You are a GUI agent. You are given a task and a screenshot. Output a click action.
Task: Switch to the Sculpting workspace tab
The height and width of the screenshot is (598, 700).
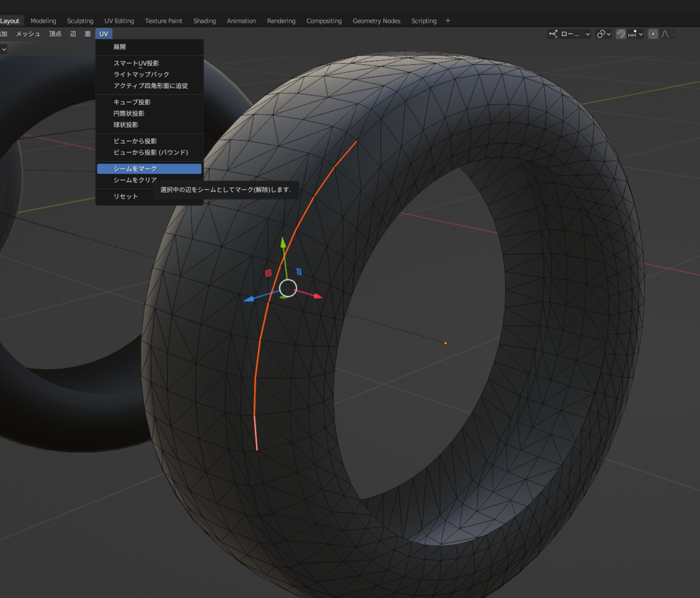pyautogui.click(x=80, y=20)
